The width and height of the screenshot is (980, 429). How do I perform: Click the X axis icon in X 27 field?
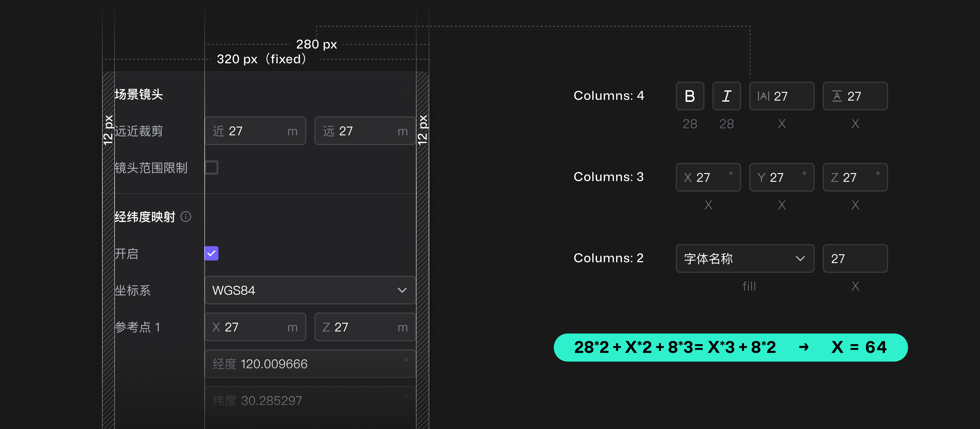pyautogui.click(x=688, y=177)
